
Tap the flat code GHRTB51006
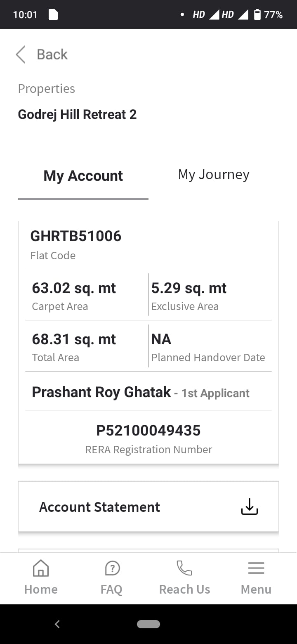(76, 236)
